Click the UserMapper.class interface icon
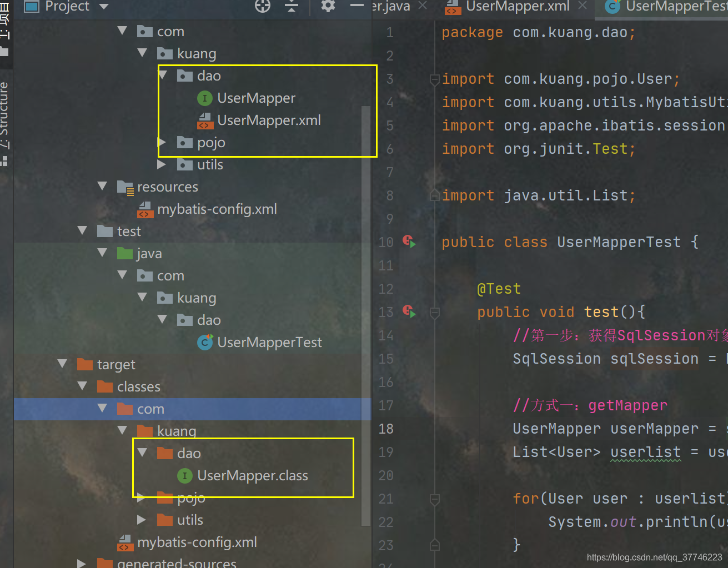The width and height of the screenshot is (728, 568). (x=185, y=476)
